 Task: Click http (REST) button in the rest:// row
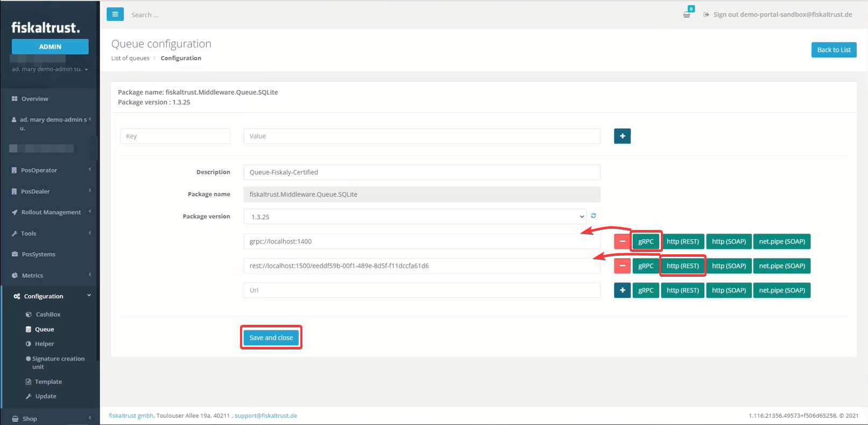pyautogui.click(x=682, y=266)
